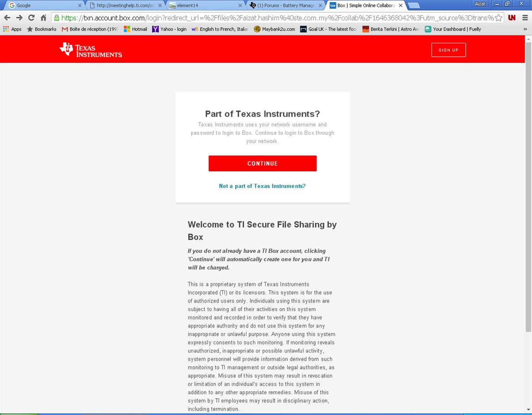Open the Maybank2u.com bookmark
Screen dimensions: 532x415
pyautogui.click(x=275, y=29)
